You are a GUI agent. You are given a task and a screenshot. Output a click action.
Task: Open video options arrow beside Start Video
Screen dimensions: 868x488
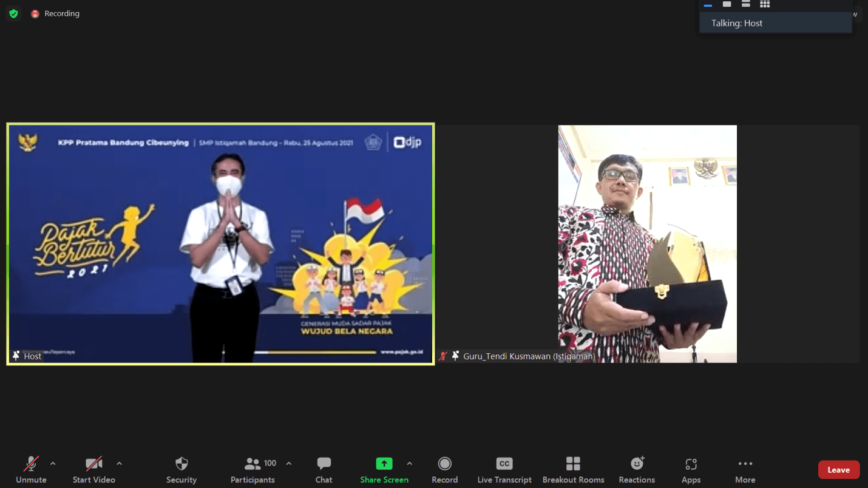[119, 464]
